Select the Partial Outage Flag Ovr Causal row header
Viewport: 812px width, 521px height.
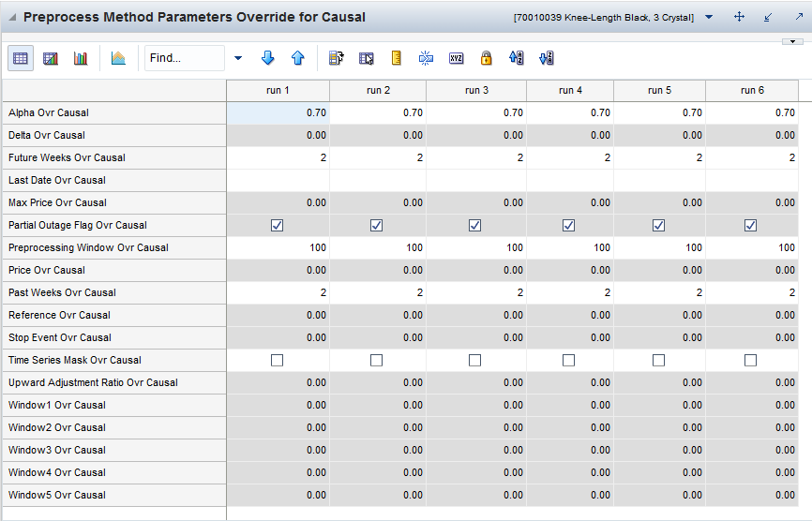(114, 226)
